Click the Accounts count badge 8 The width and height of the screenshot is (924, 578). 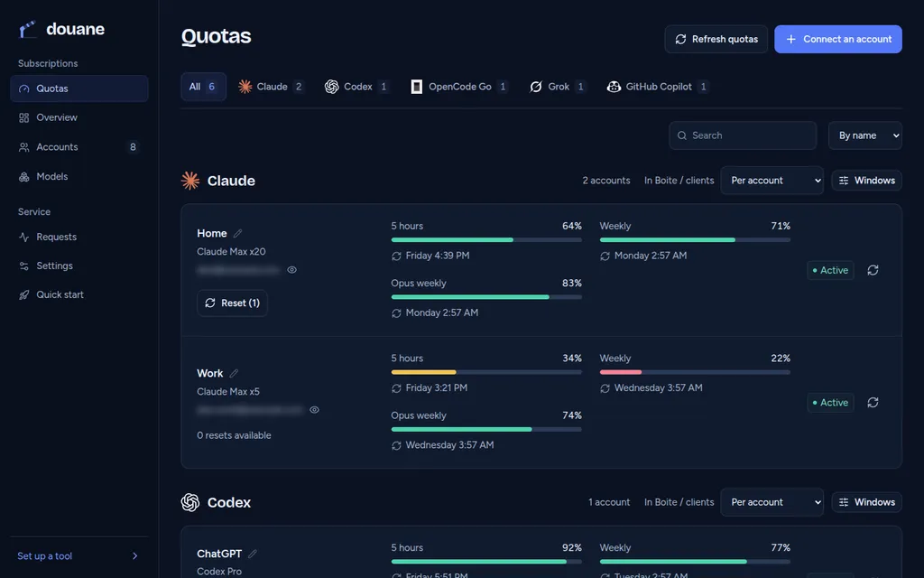133,147
